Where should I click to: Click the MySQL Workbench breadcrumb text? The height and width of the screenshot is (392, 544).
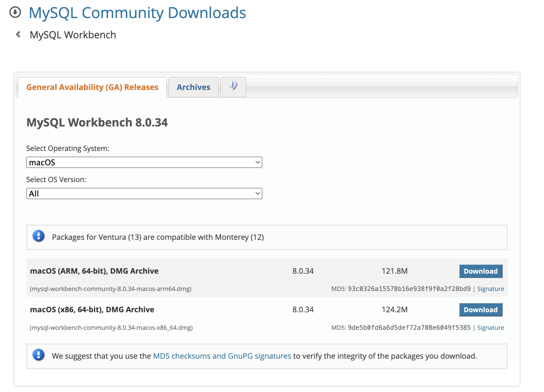pos(73,35)
